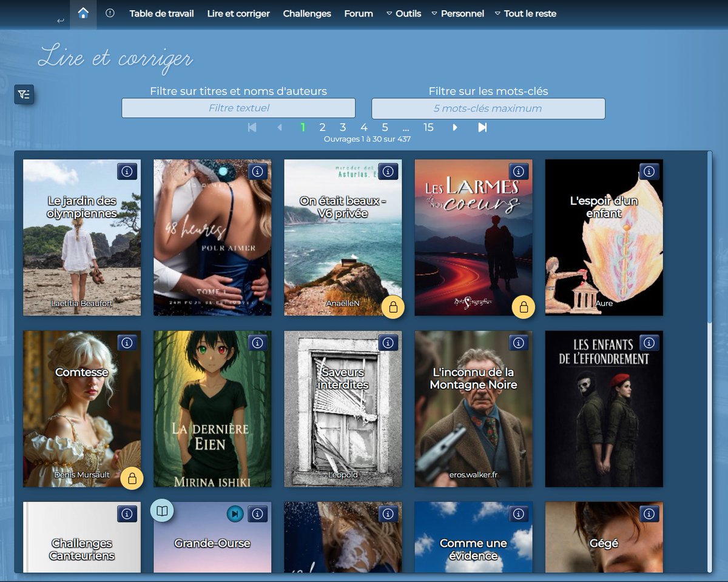Open Lire et corriger menu item
Image resolution: width=728 pixels, height=582 pixels.
pyautogui.click(x=238, y=13)
